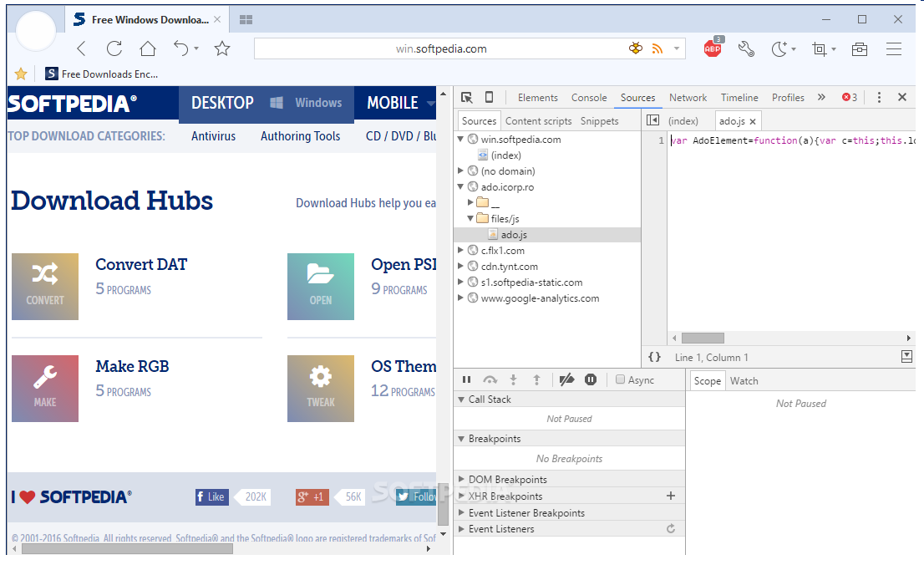The height and width of the screenshot is (565, 924).
Task: Click the briefcase toolbox icon
Action: click(860, 49)
